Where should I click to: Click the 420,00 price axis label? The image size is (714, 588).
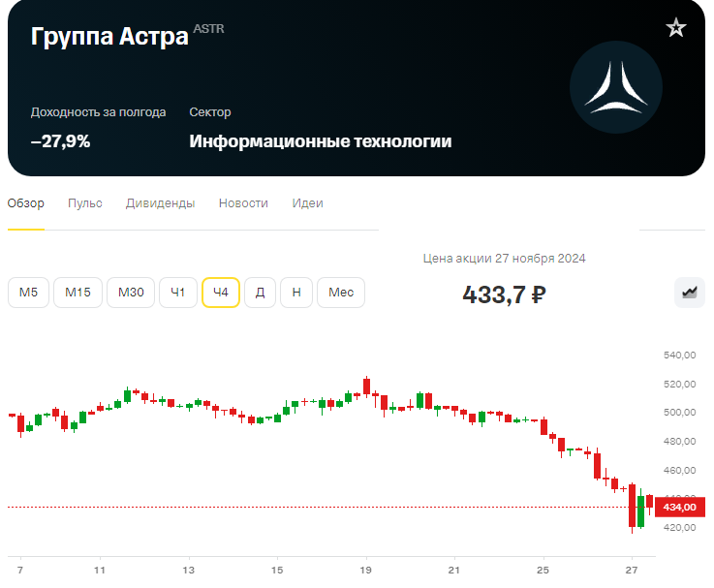coord(680,527)
